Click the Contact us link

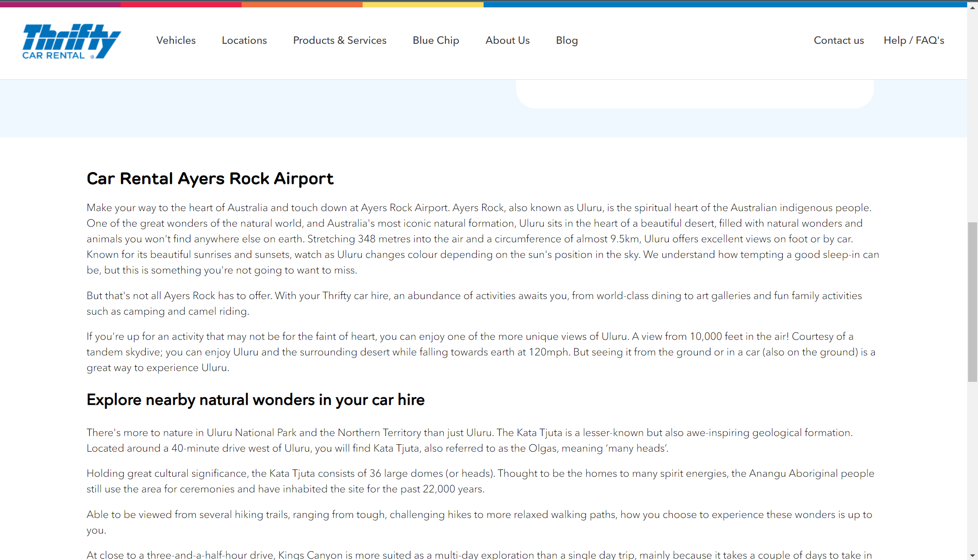pyautogui.click(x=838, y=40)
